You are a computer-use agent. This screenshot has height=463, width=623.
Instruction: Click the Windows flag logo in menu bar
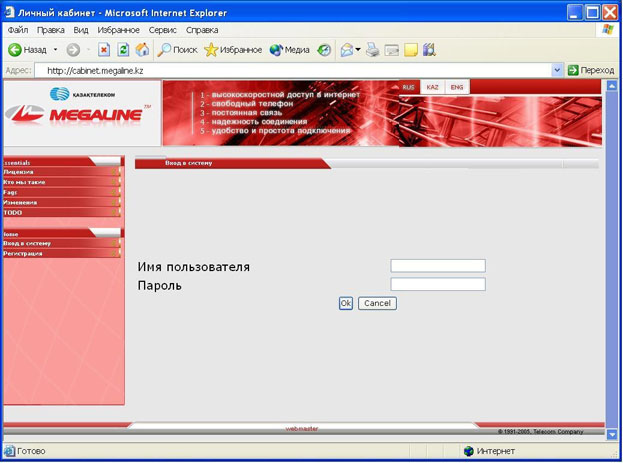[x=608, y=30]
